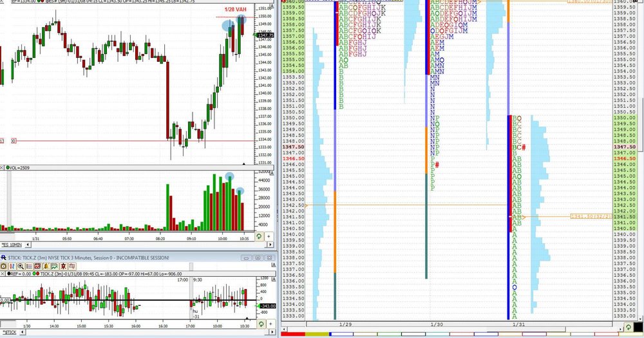
Task: Click the 1/30 date label on profile axis
Action: 437,324
